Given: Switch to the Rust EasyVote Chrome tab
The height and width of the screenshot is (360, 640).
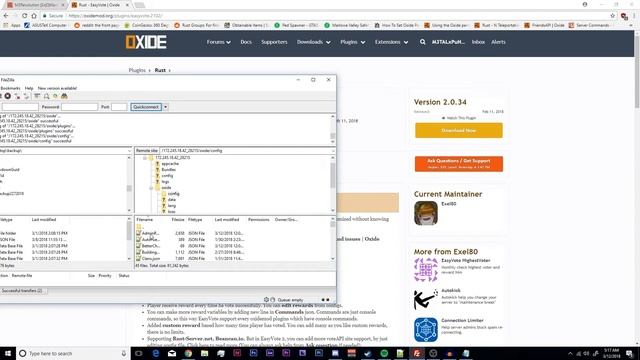Looking at the screenshot, I should [99, 5].
